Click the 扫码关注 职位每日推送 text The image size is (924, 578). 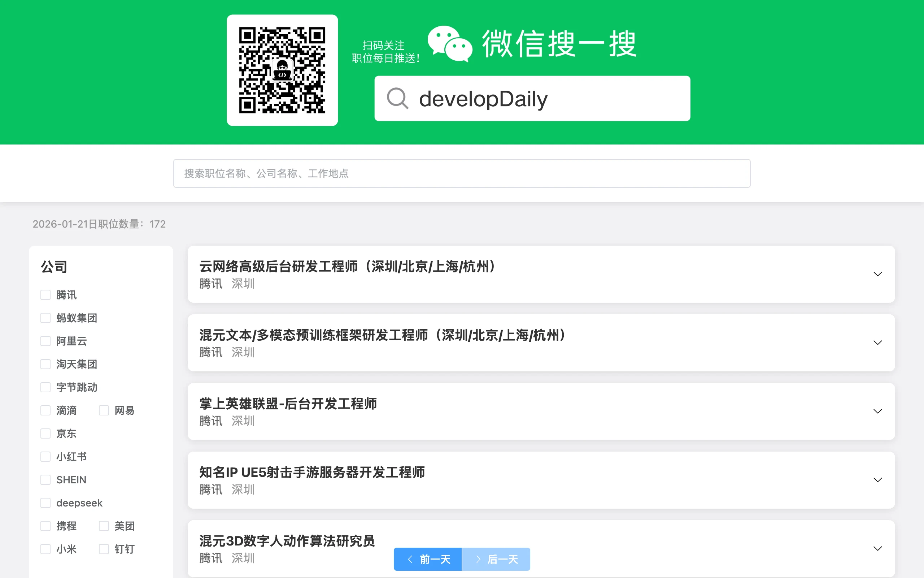[385, 52]
